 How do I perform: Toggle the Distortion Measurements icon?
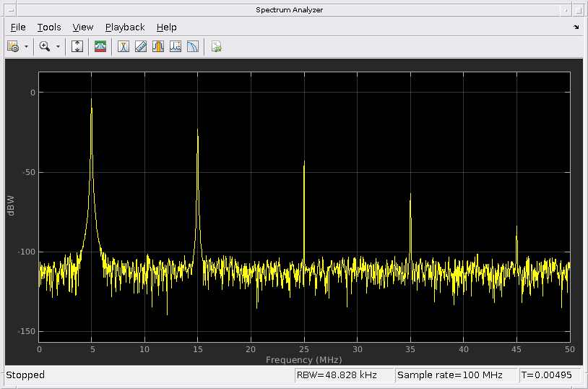(x=176, y=46)
